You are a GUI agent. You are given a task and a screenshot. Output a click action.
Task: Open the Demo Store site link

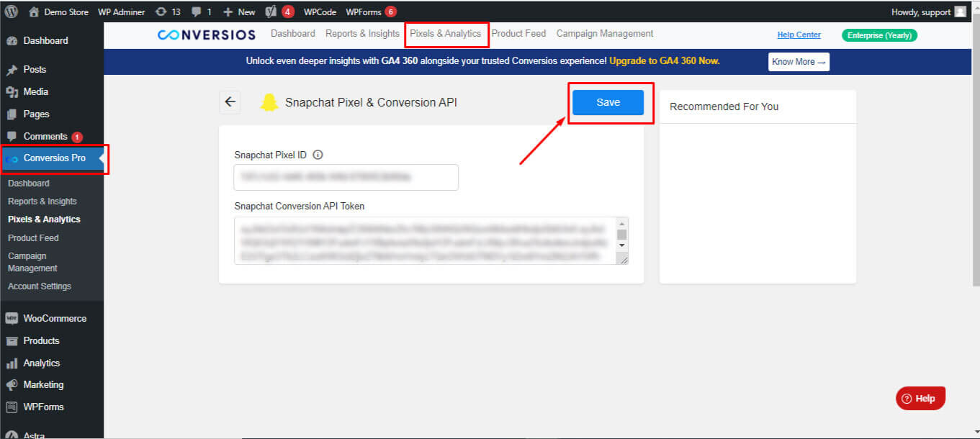58,12
